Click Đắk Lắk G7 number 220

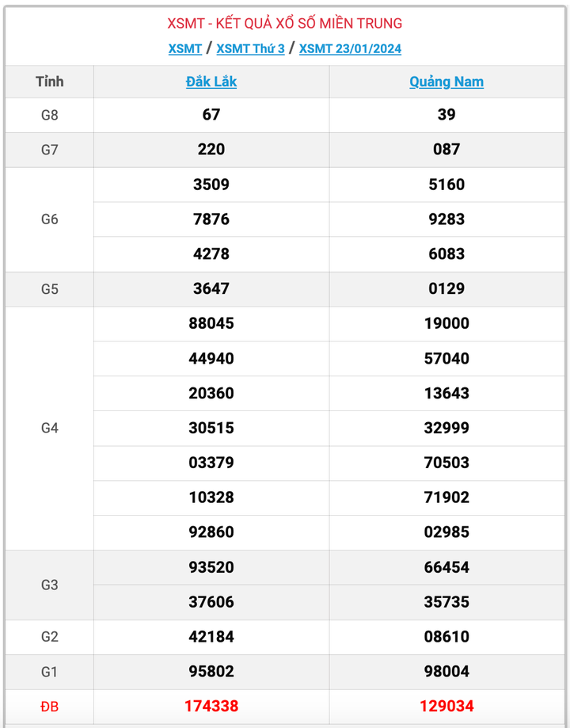211,149
